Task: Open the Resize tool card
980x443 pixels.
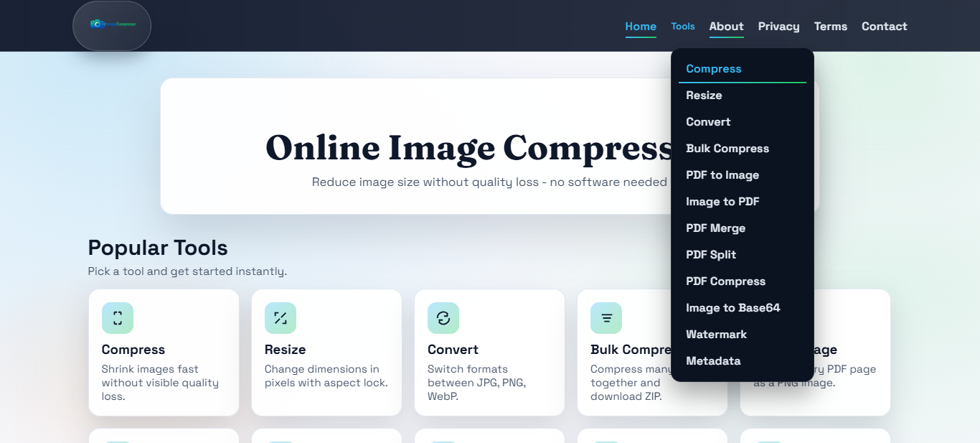Action: tap(326, 353)
